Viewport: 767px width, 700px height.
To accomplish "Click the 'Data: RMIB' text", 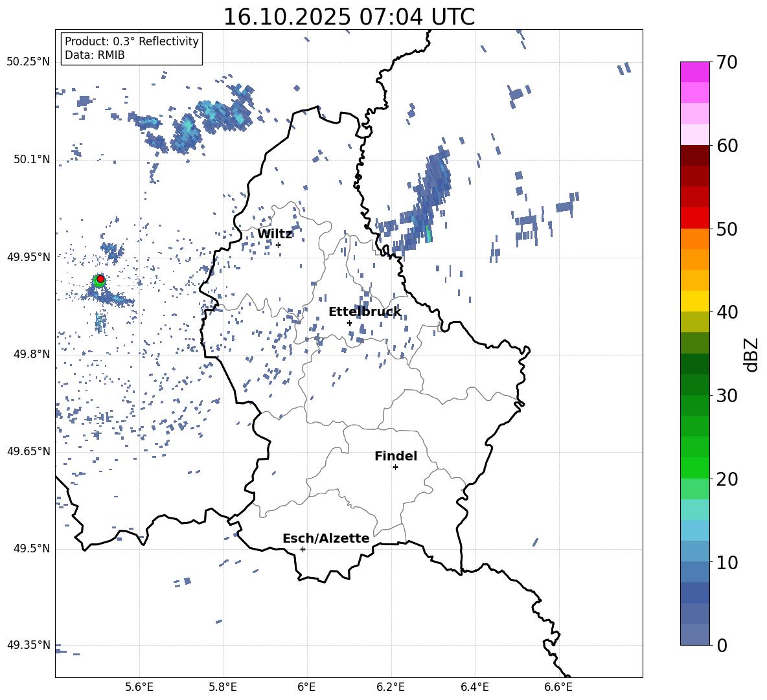I will 95,55.
